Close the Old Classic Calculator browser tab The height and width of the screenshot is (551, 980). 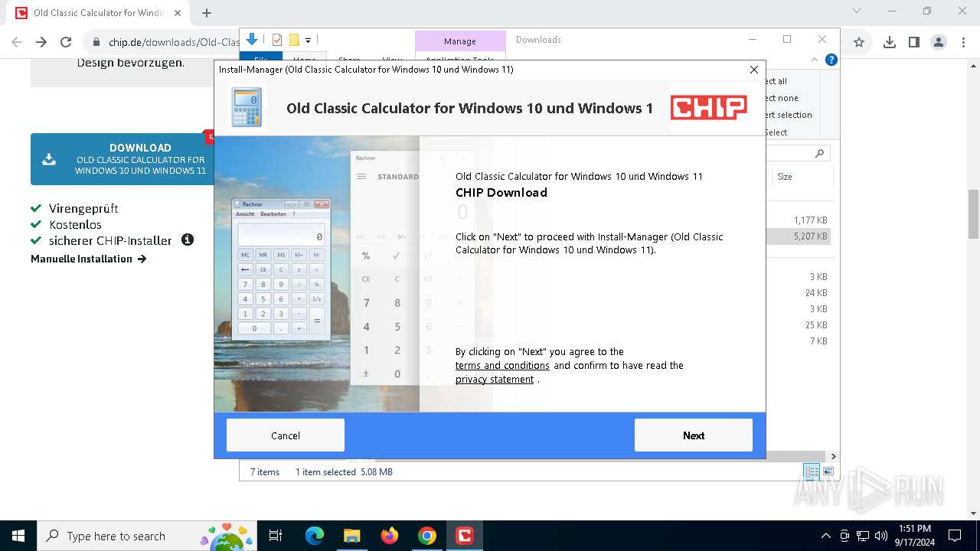[177, 13]
